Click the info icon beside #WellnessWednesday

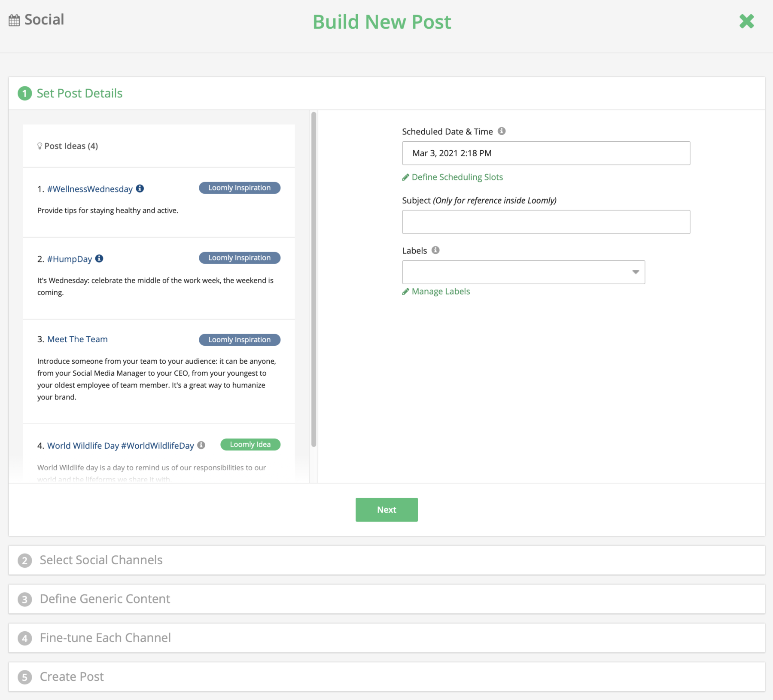[140, 188]
